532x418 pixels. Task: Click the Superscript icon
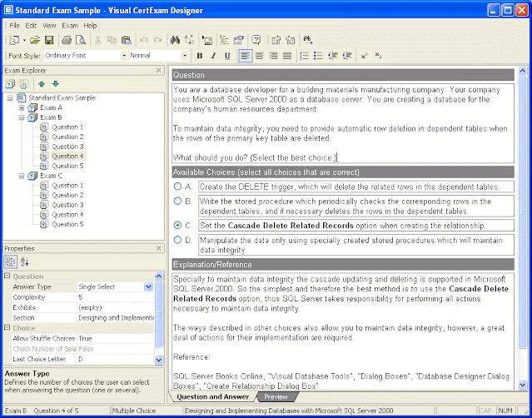point(365,56)
